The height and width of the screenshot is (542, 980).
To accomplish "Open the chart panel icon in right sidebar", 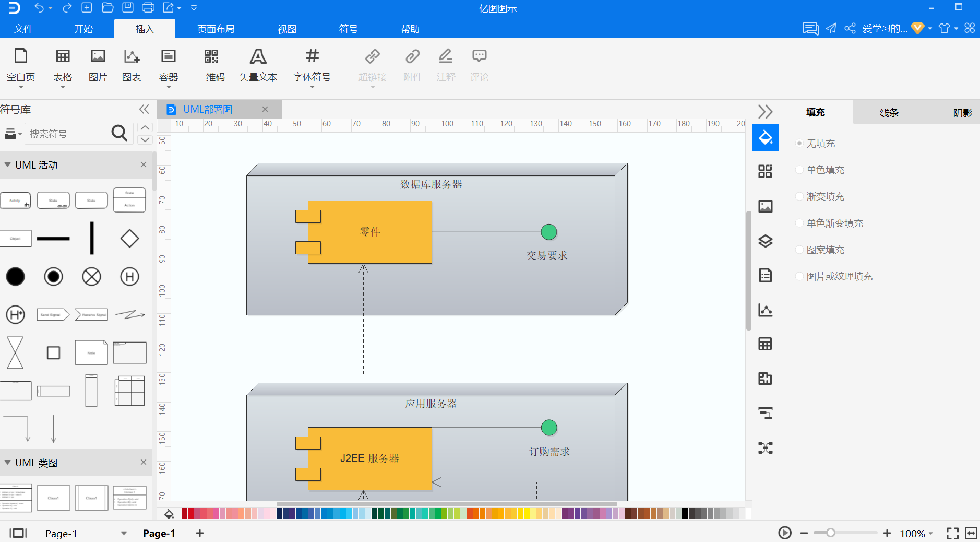I will click(x=765, y=310).
